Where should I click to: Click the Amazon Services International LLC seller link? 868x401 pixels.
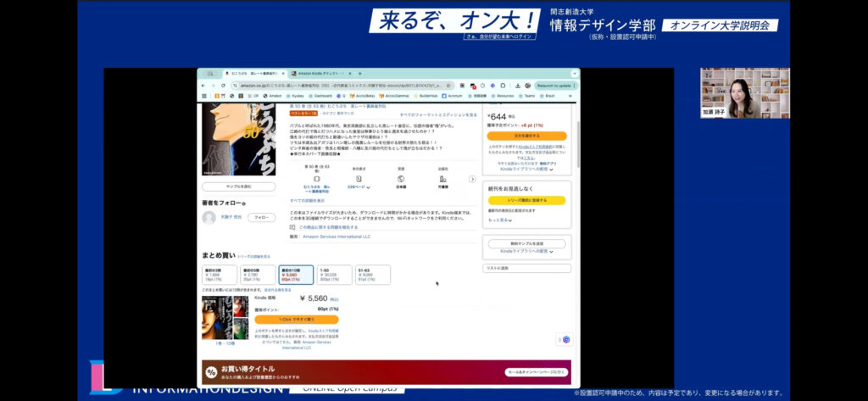[x=337, y=237]
